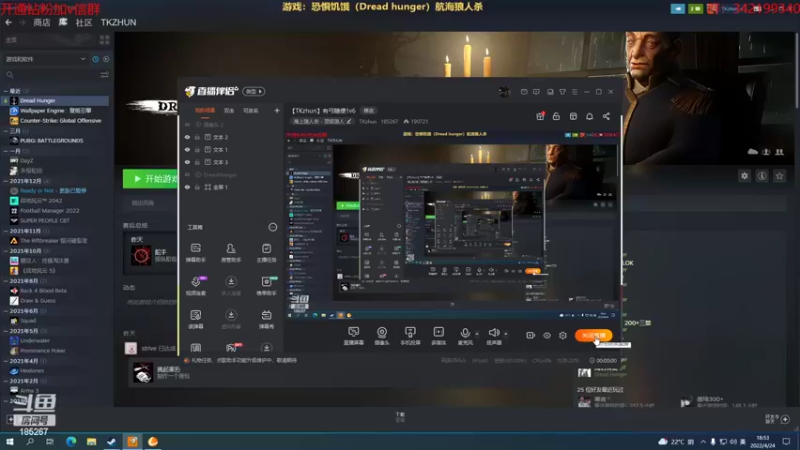Collapse the 三月 group in Steam library
Viewport: 800px width, 450px height.
(x=6, y=131)
